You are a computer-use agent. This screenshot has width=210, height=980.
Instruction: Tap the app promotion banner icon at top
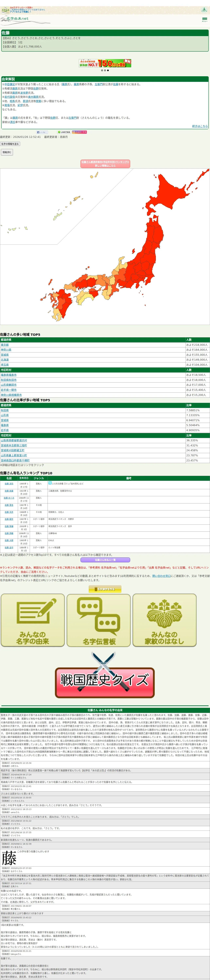5,10
